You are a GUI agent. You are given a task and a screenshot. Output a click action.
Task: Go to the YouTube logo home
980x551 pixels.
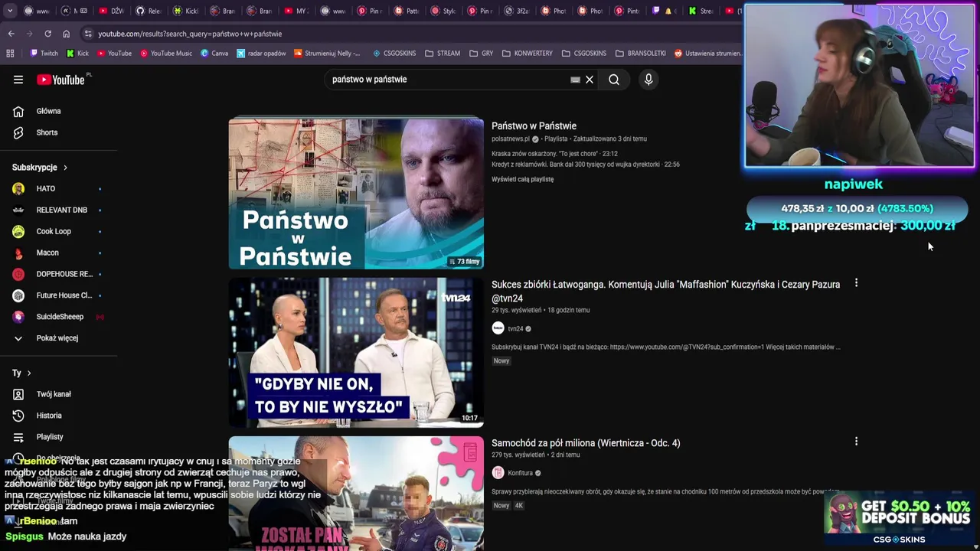tap(60, 80)
